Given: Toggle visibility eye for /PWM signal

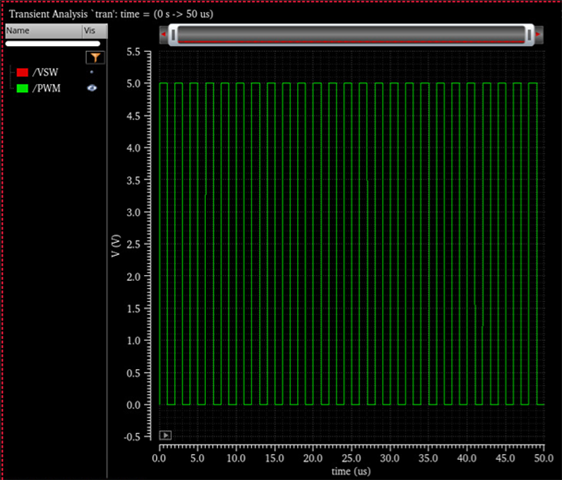Looking at the screenshot, I should (92, 88).
